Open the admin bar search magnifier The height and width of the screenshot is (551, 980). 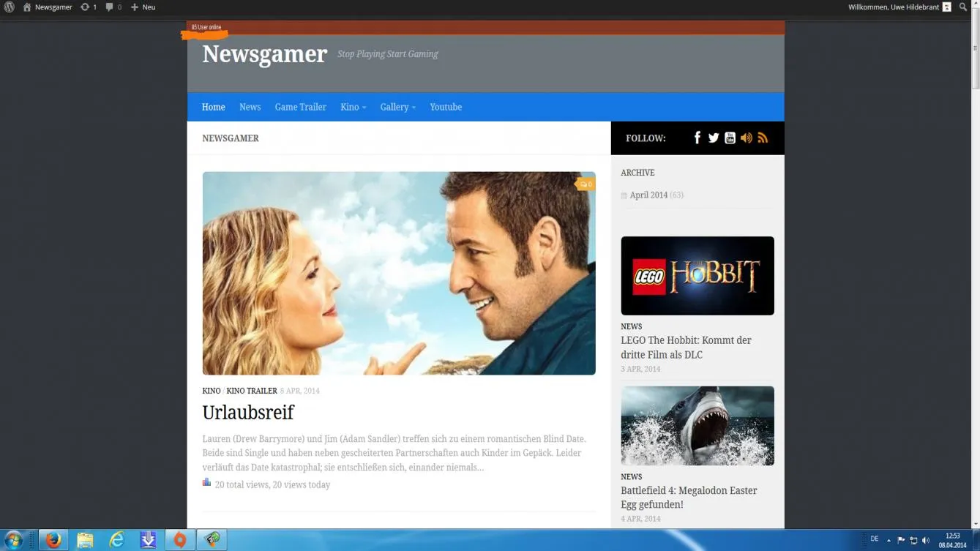click(963, 7)
